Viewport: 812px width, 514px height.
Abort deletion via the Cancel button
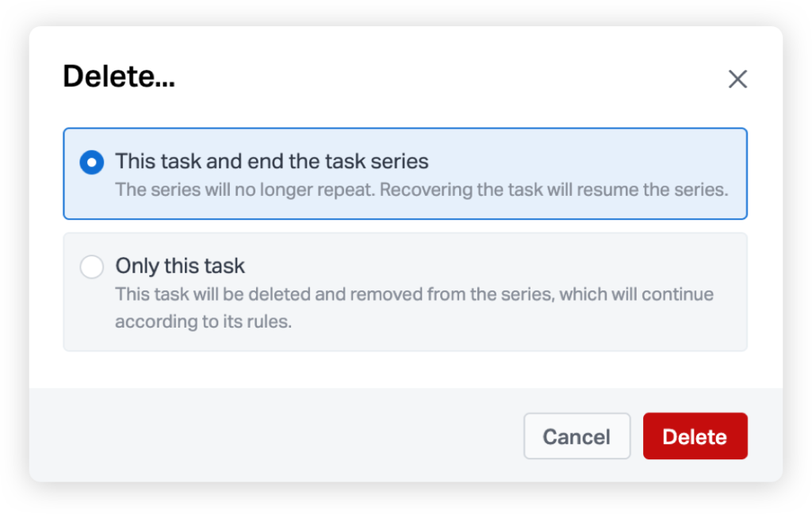tap(576, 436)
